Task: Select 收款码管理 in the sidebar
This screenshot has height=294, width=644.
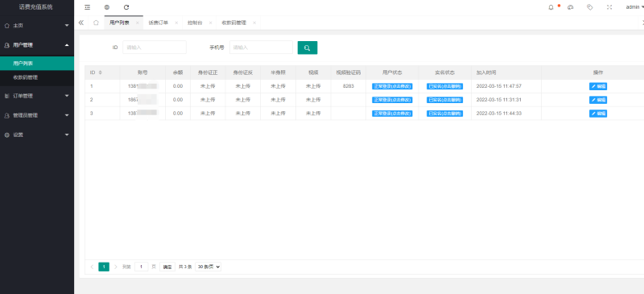Action: [x=37, y=77]
